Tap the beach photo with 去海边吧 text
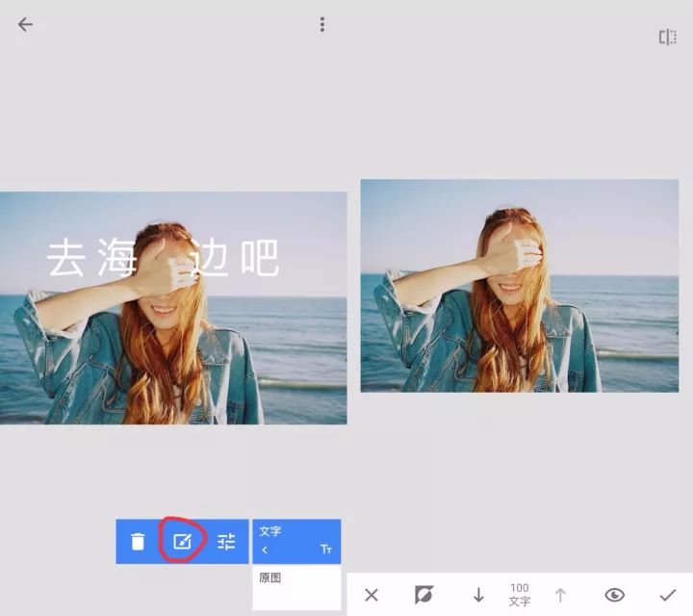The height and width of the screenshot is (616, 693). (173, 308)
